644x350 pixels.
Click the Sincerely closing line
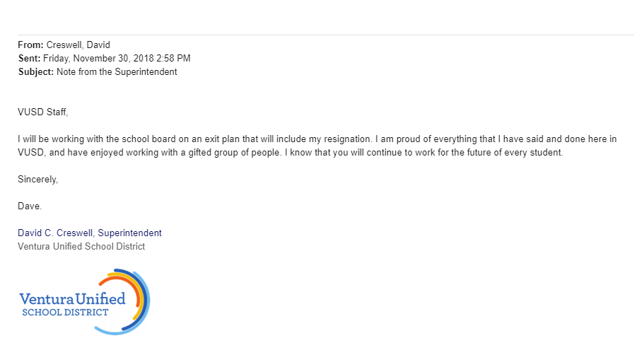pos(37,180)
